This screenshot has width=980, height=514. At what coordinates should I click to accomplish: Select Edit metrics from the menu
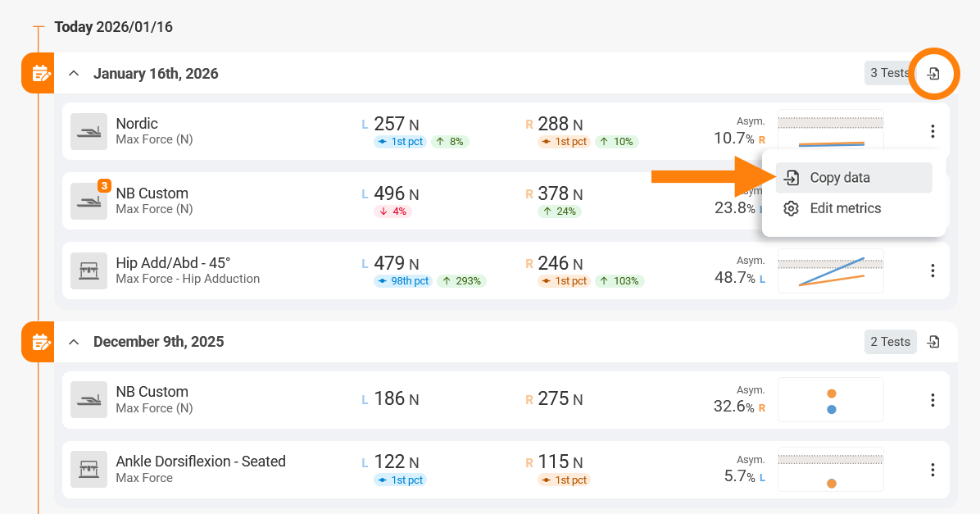point(845,208)
